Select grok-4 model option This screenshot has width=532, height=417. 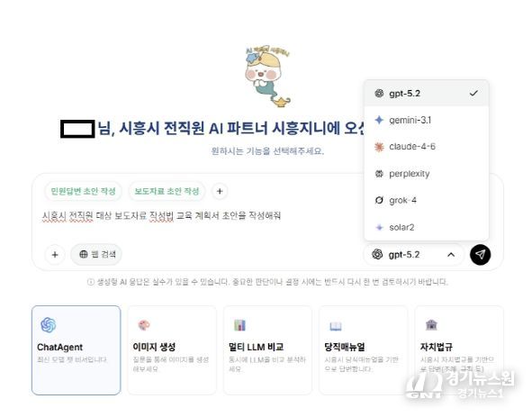coord(426,200)
